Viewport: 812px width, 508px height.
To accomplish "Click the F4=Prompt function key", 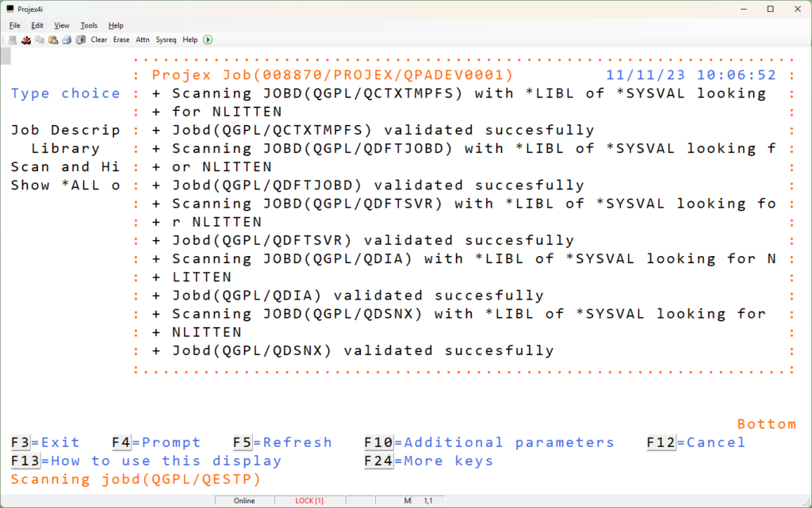I will click(x=156, y=442).
